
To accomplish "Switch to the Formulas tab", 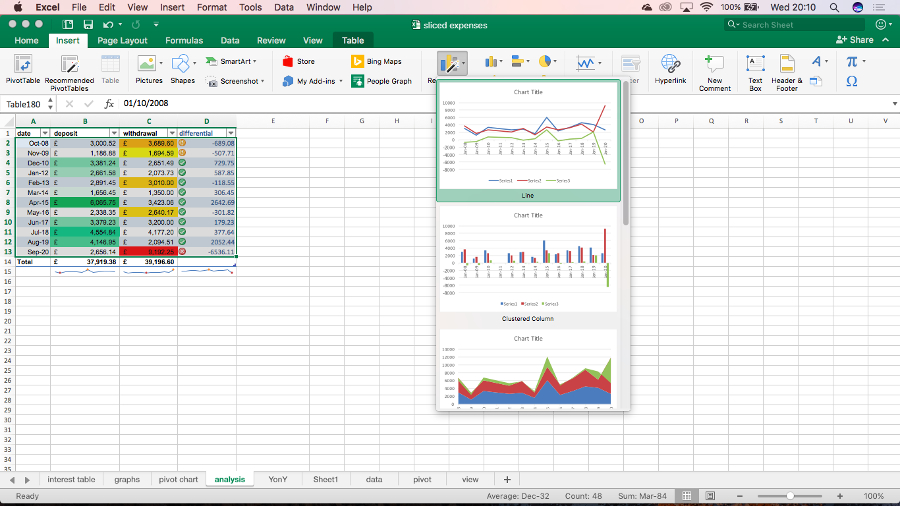I will click(184, 40).
